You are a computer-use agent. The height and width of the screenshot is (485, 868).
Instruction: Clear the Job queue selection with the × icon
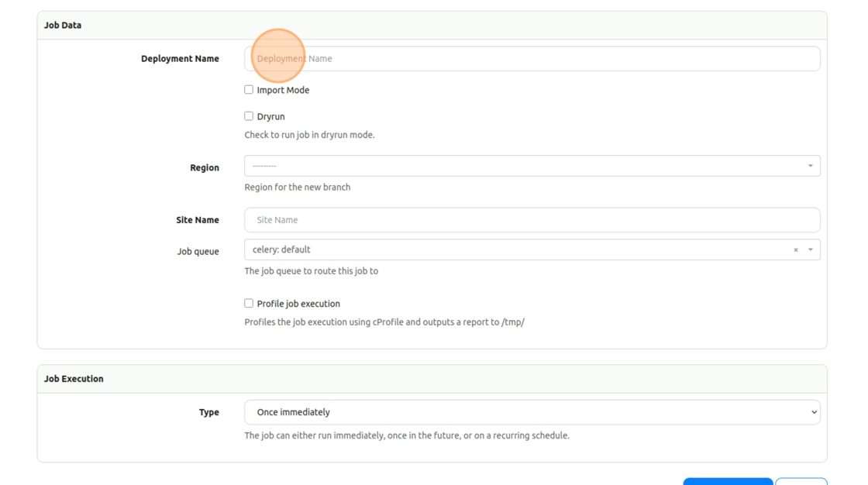click(795, 250)
